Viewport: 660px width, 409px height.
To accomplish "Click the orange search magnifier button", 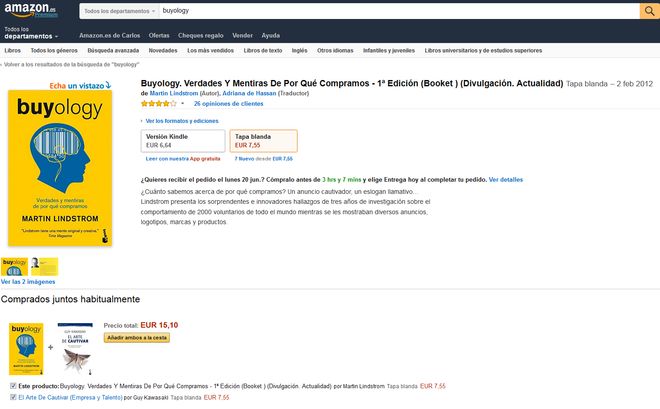I will 649,11.
